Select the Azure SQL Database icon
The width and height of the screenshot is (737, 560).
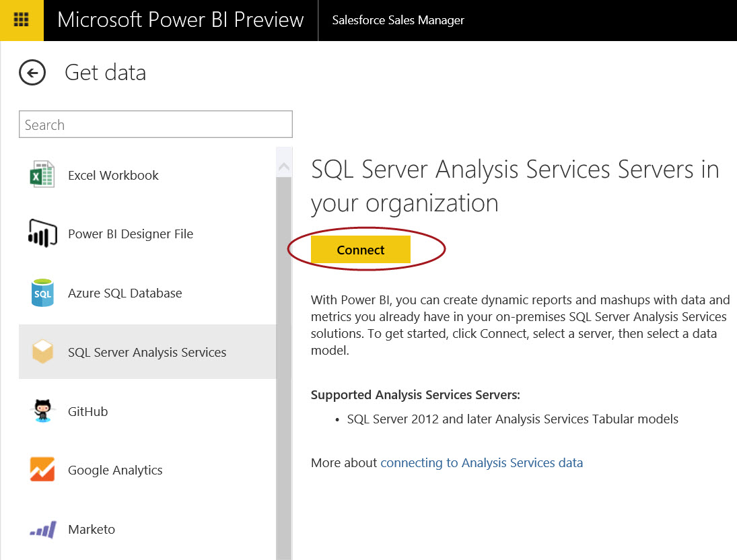coord(42,293)
